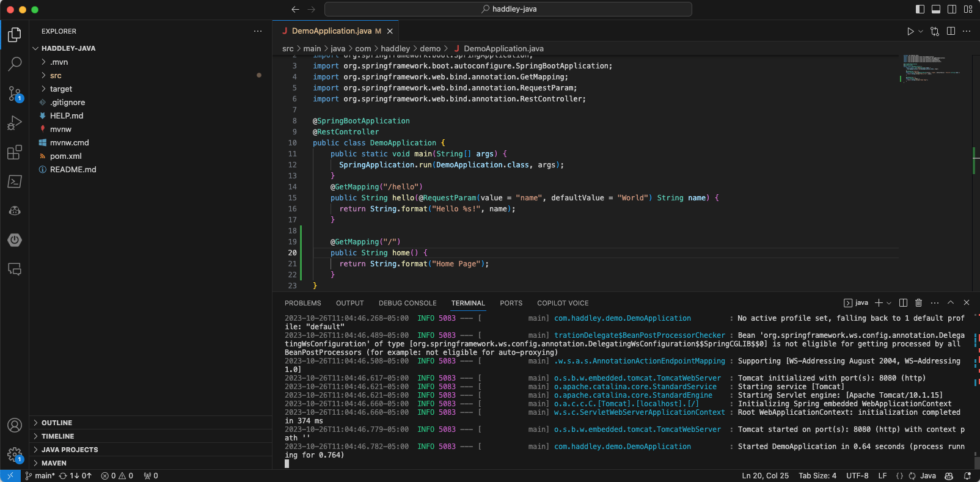Switch to the PROBLEMS tab

[302, 303]
